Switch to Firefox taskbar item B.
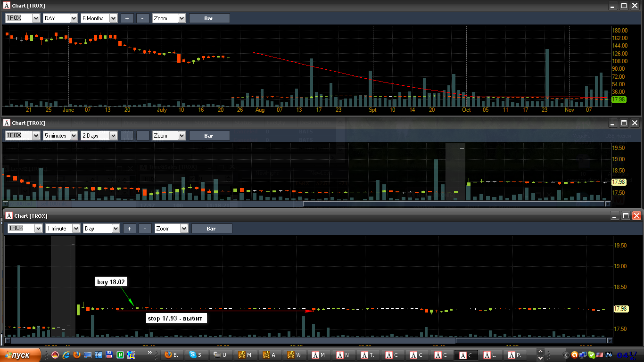 point(171,355)
